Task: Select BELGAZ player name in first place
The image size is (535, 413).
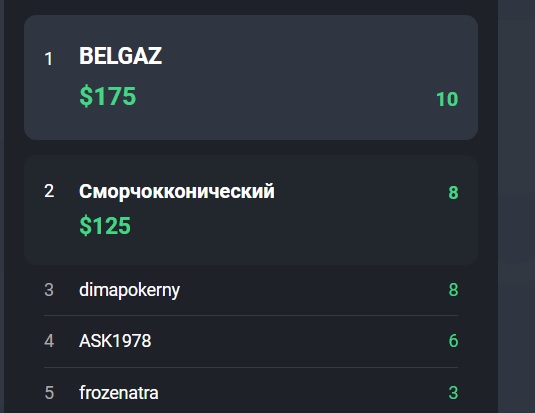Action: [120, 56]
